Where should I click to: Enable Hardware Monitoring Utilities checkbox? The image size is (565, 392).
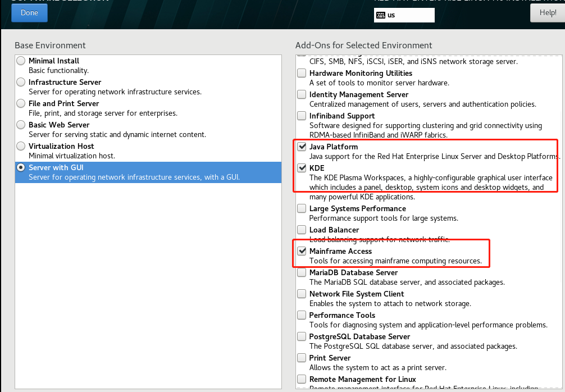(x=302, y=73)
